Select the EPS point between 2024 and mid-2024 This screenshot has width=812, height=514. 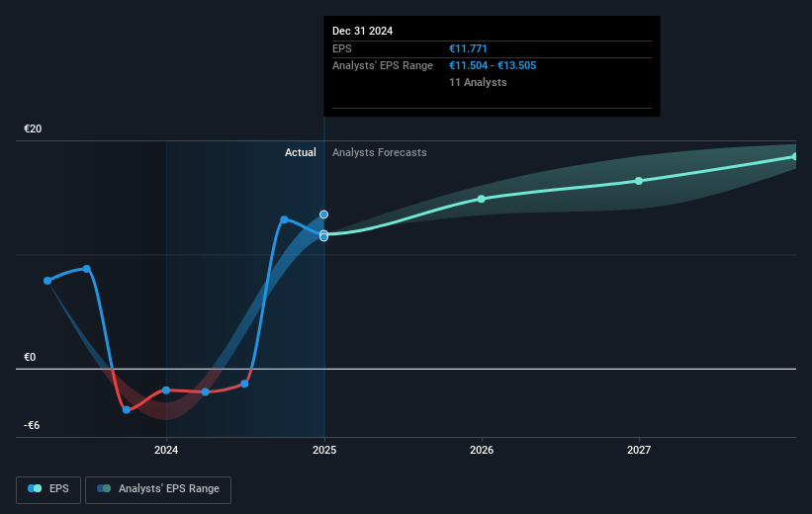click(x=205, y=391)
